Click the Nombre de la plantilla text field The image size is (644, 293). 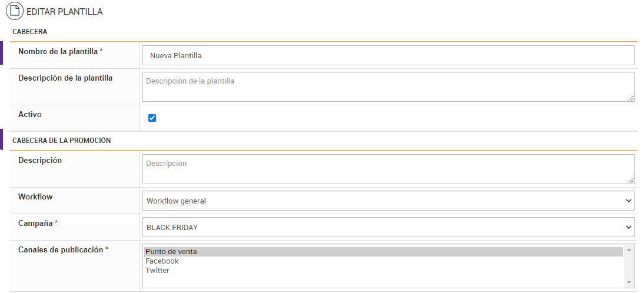pyautogui.click(x=388, y=56)
